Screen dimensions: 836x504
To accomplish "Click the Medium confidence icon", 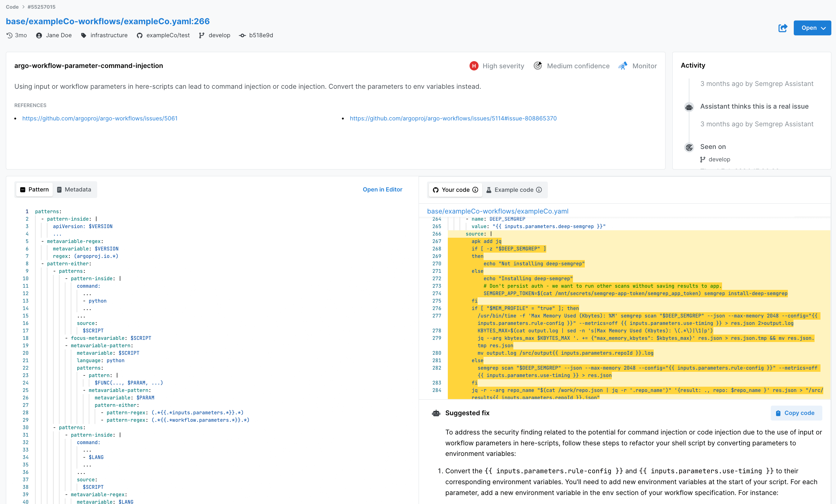I will point(537,65).
